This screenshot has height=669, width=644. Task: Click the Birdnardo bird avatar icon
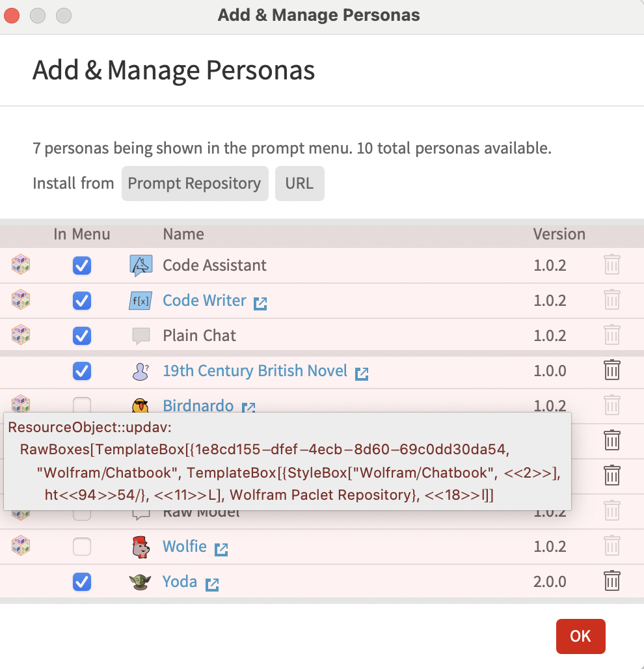pyautogui.click(x=141, y=404)
